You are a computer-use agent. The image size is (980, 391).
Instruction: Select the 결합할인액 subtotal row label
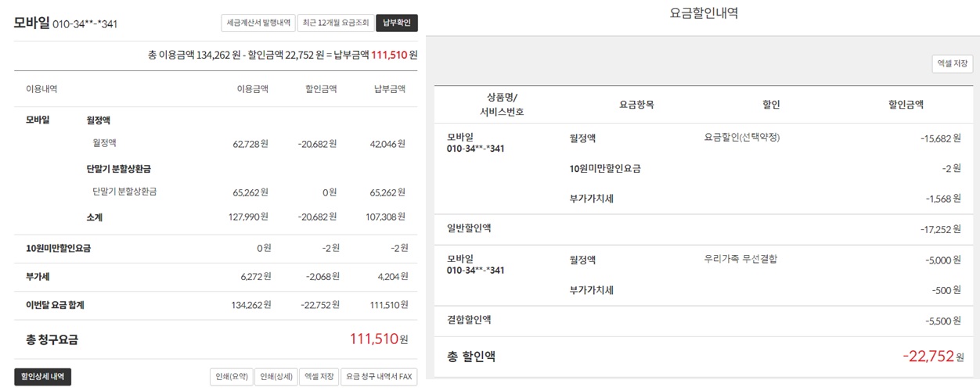[x=469, y=320]
